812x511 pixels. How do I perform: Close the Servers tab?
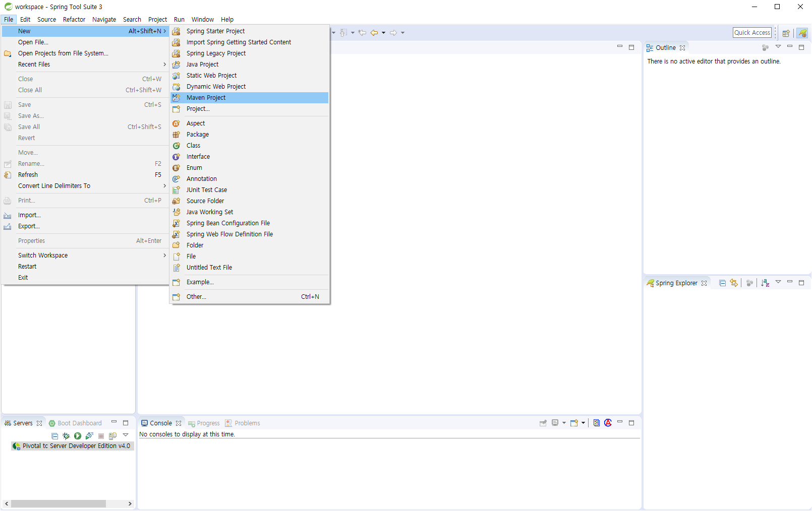(x=39, y=423)
